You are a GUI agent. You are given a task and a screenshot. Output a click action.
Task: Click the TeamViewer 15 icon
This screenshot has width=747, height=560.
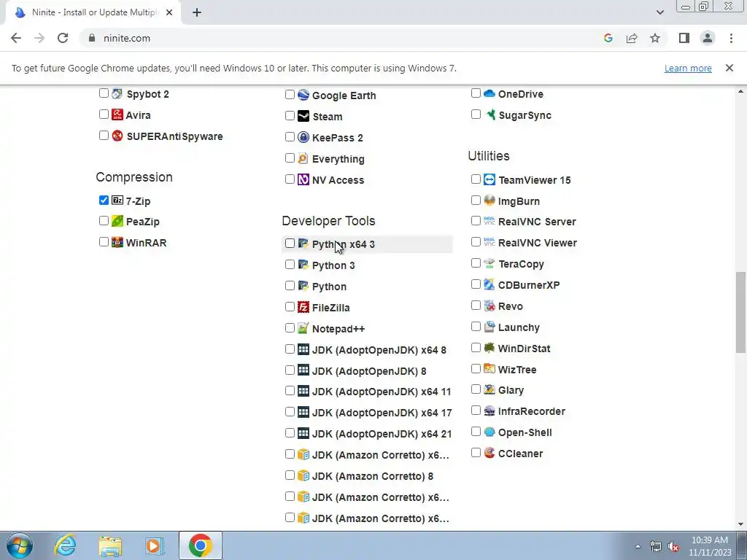489,179
